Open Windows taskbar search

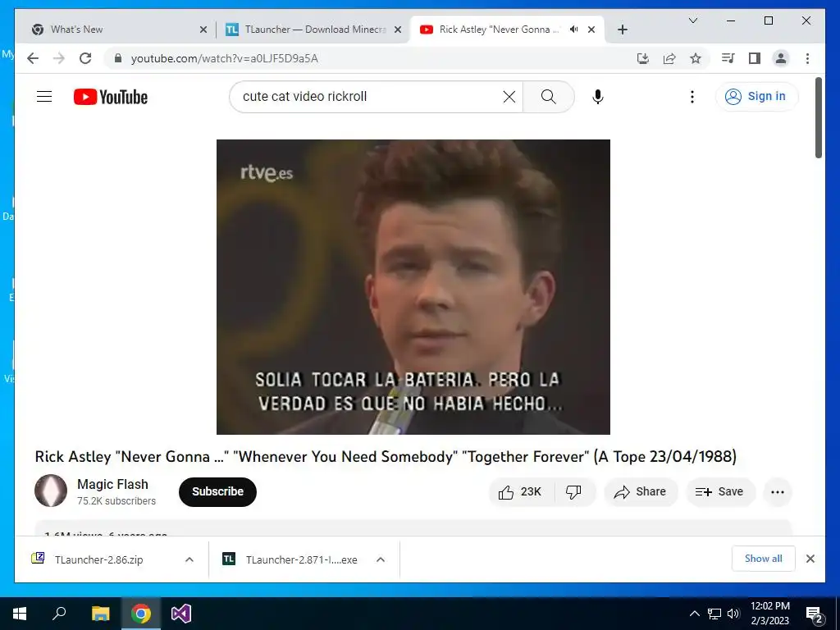point(59,614)
